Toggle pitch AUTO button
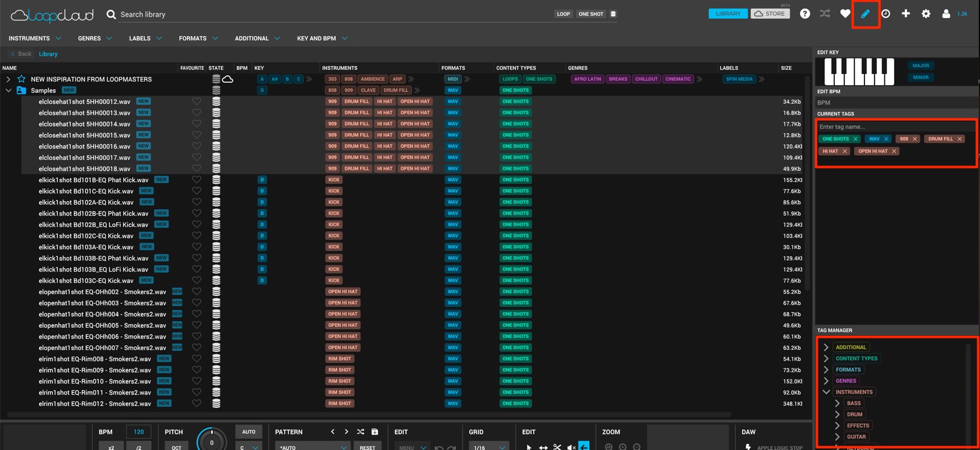980x450 pixels. 249,432
